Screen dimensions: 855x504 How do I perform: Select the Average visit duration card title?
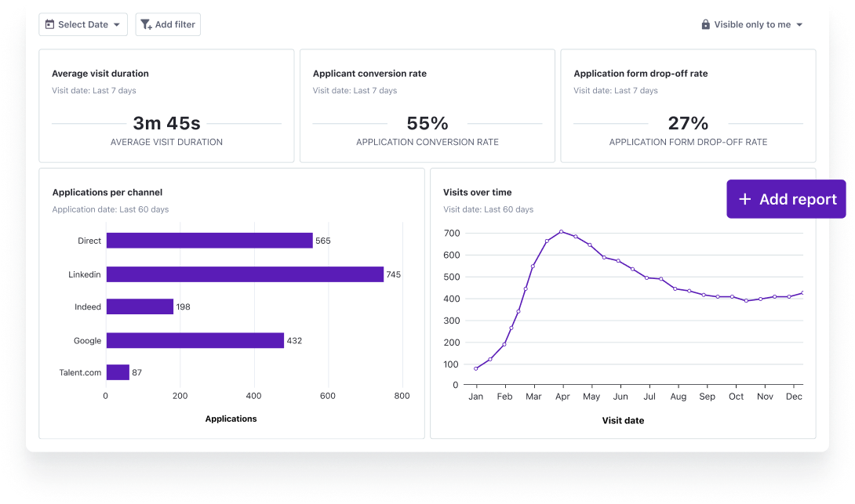pos(100,74)
